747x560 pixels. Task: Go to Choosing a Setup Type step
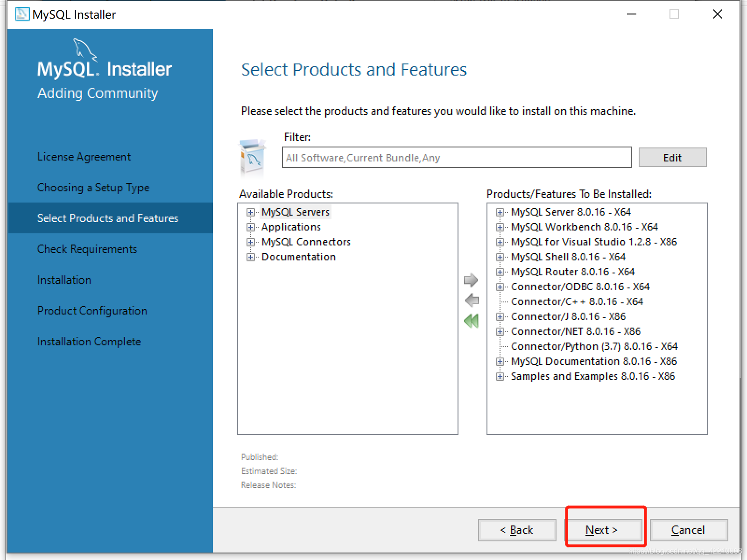(x=93, y=187)
